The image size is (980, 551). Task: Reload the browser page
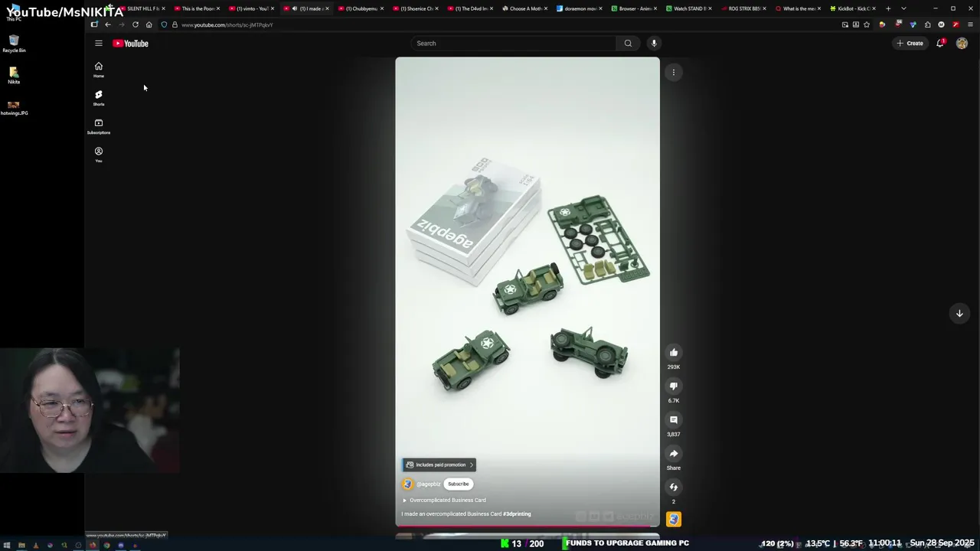pyautogui.click(x=136, y=24)
